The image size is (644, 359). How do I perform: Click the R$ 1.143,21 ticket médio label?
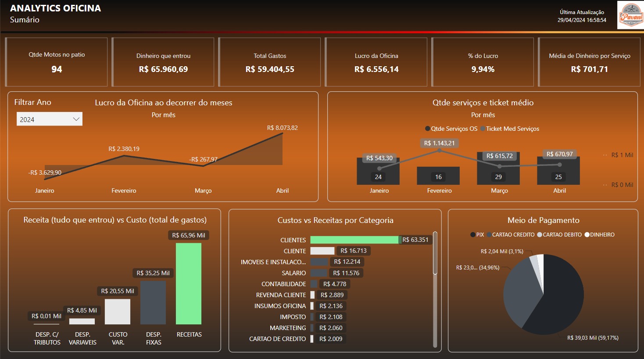[x=440, y=143]
